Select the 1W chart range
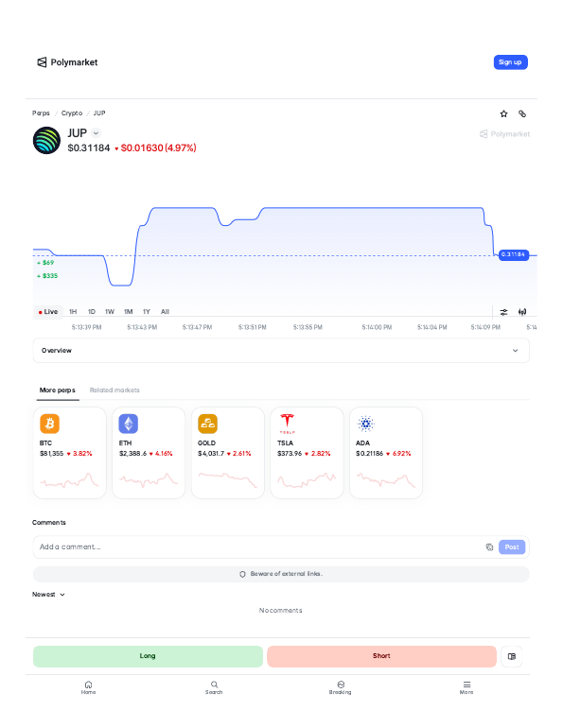This screenshot has height=728, width=563. 110,312
